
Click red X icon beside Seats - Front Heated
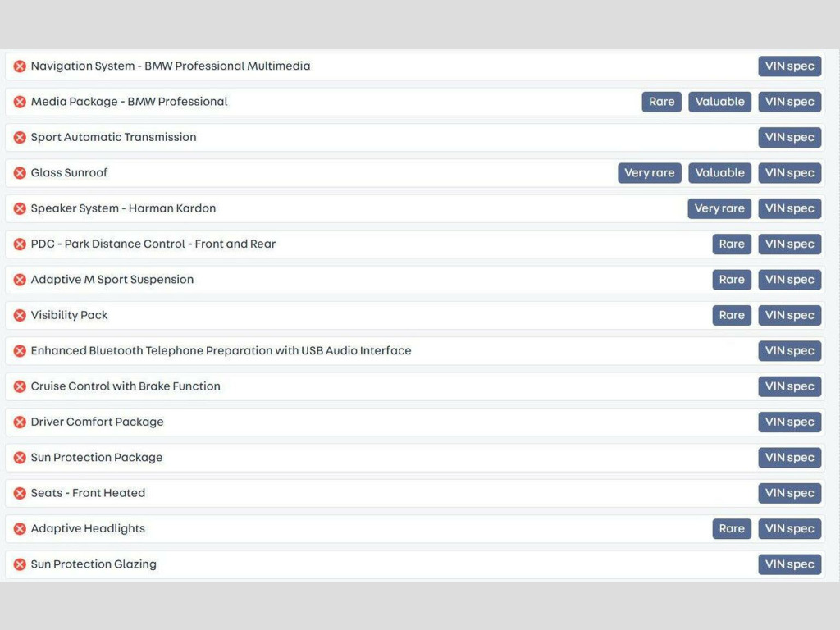pos(20,493)
